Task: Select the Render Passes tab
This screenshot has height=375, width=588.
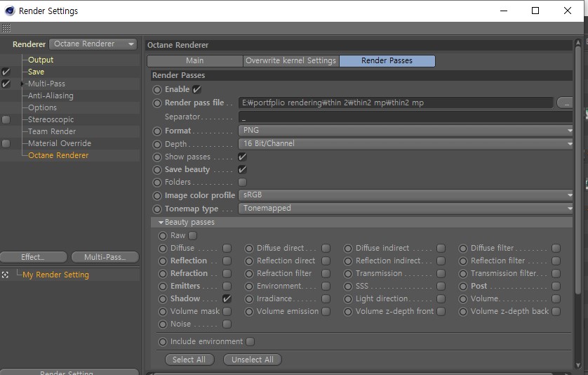Action: pyautogui.click(x=387, y=61)
